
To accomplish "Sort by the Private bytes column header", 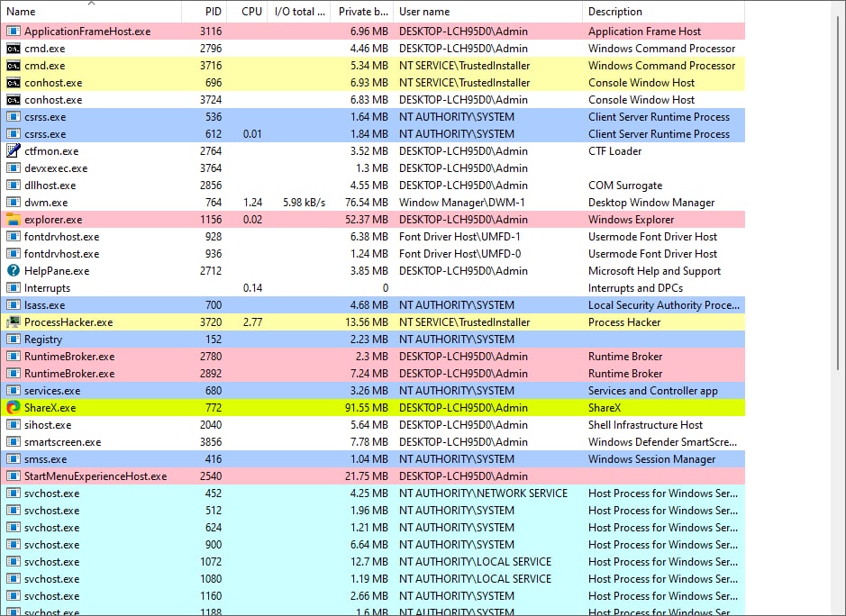I will 362,12.
